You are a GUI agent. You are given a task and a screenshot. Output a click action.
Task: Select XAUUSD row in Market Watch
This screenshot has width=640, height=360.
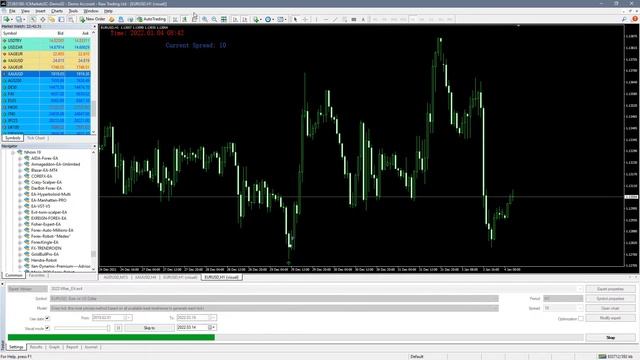tap(46, 74)
